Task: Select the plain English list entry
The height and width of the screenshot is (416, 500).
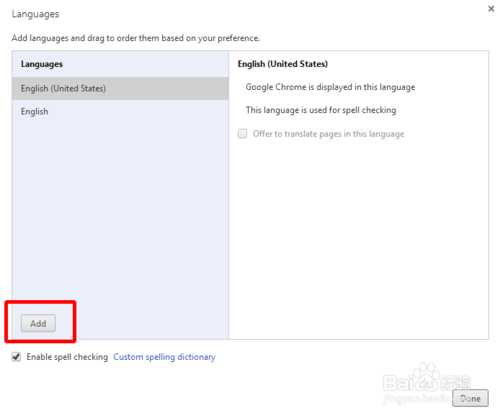Action: [120, 111]
